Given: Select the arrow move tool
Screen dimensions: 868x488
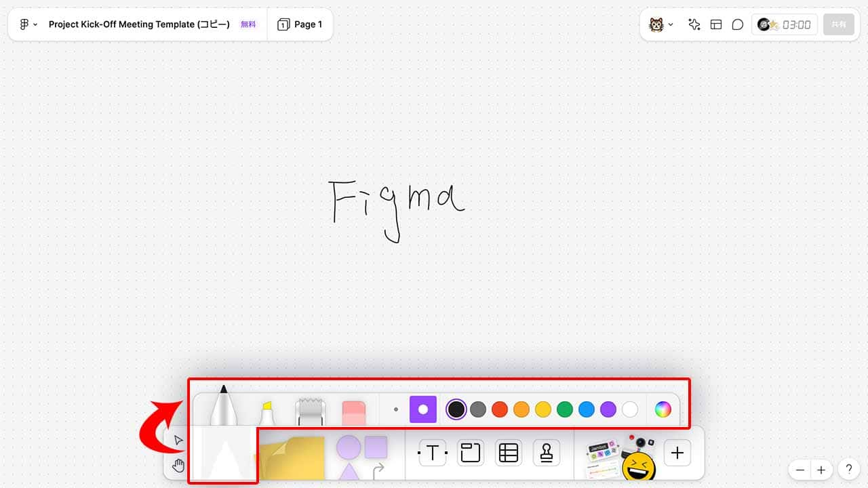Looking at the screenshot, I should click(178, 441).
